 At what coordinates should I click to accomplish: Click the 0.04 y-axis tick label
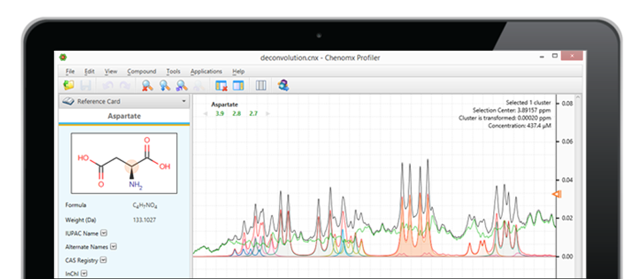click(x=567, y=180)
